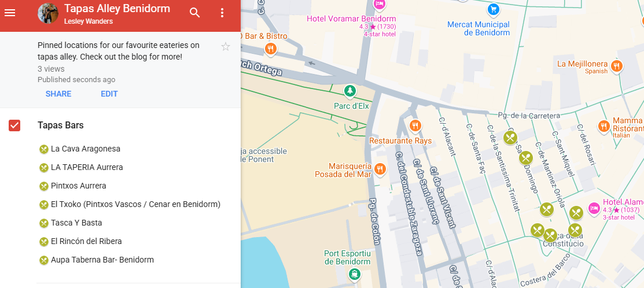Click Mamma Ristorante map marker

[x=603, y=126]
